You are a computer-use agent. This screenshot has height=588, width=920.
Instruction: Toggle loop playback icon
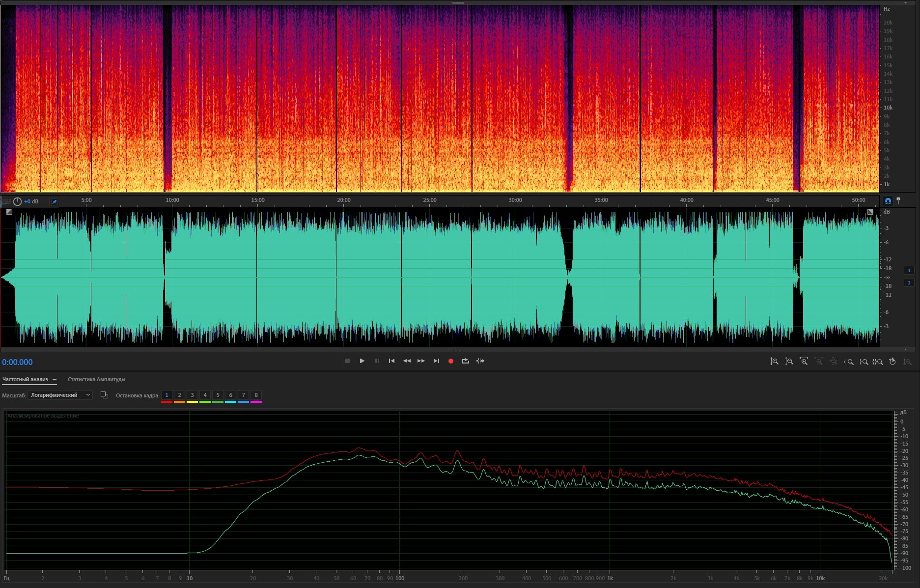[465, 361]
